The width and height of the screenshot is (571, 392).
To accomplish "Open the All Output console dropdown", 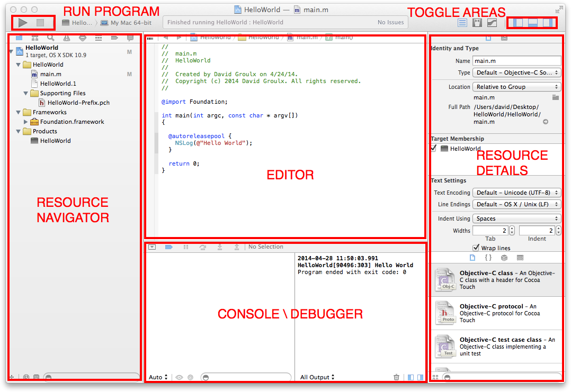I will click(x=318, y=377).
